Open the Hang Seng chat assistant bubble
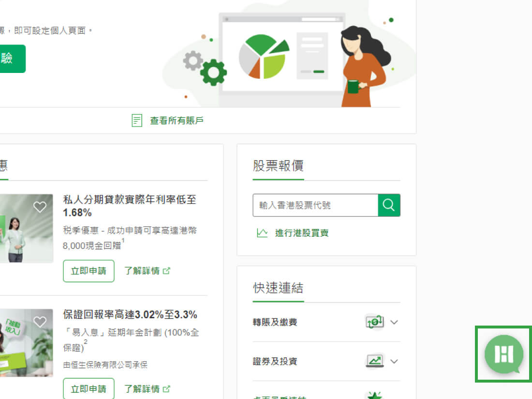This screenshot has width=532, height=399. click(503, 354)
